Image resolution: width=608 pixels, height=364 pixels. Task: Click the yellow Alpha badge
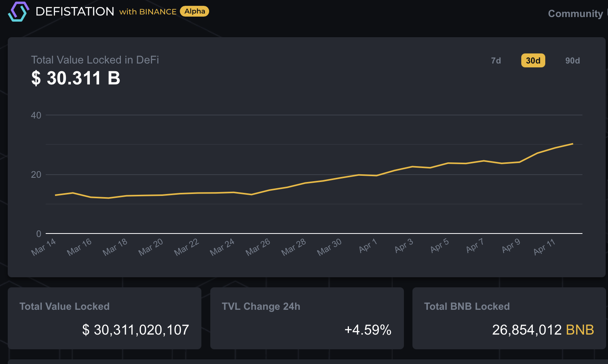(x=194, y=12)
